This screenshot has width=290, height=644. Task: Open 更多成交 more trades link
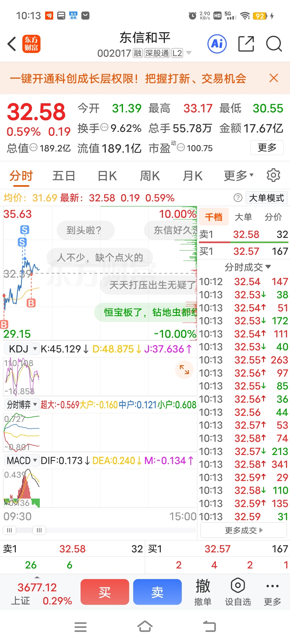pyautogui.click(x=244, y=530)
